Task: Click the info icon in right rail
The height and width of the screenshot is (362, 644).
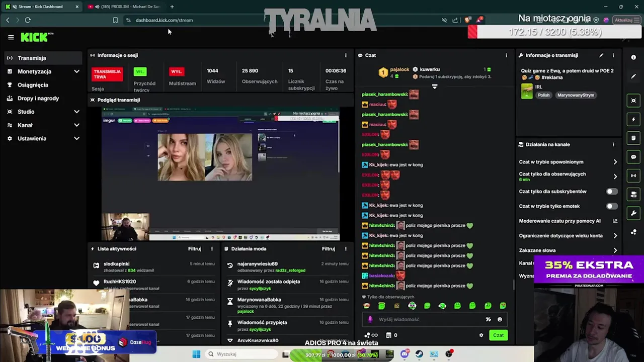Action: click(633, 57)
